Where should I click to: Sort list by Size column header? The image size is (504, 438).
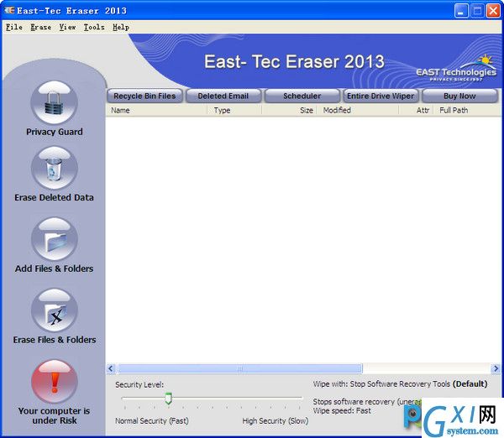(x=290, y=111)
